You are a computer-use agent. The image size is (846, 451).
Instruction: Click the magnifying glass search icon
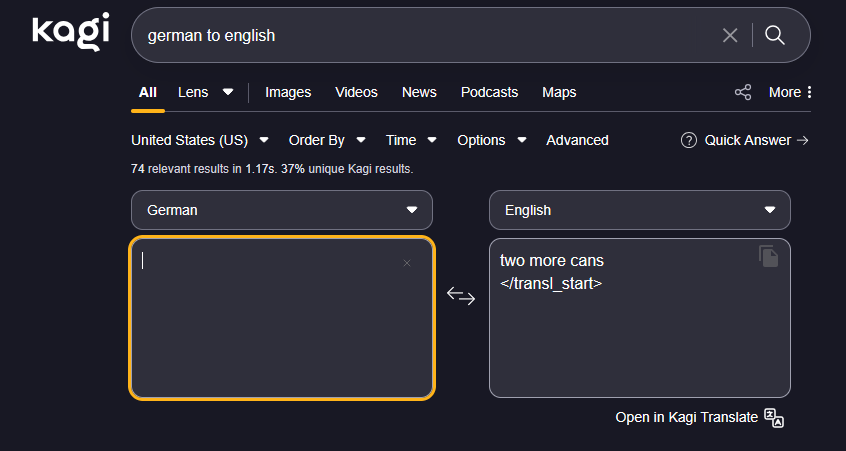[775, 36]
